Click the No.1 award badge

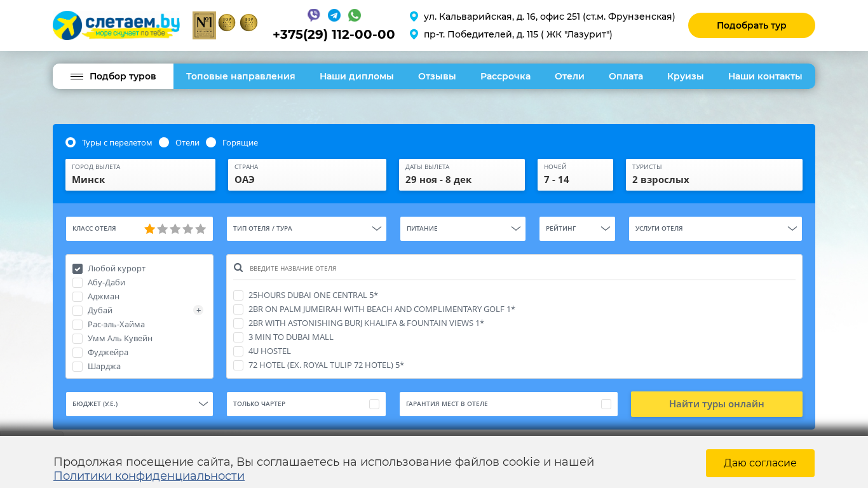point(204,25)
